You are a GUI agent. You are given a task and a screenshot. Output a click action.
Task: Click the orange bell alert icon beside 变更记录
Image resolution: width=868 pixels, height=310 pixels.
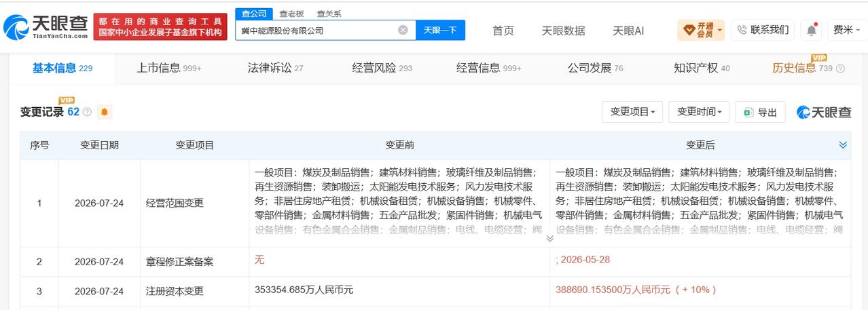pos(105,112)
